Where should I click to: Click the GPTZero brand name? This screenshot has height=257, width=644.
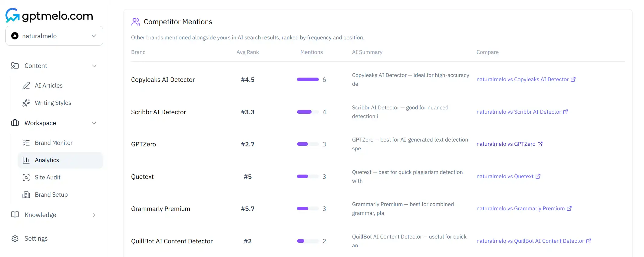[144, 144]
